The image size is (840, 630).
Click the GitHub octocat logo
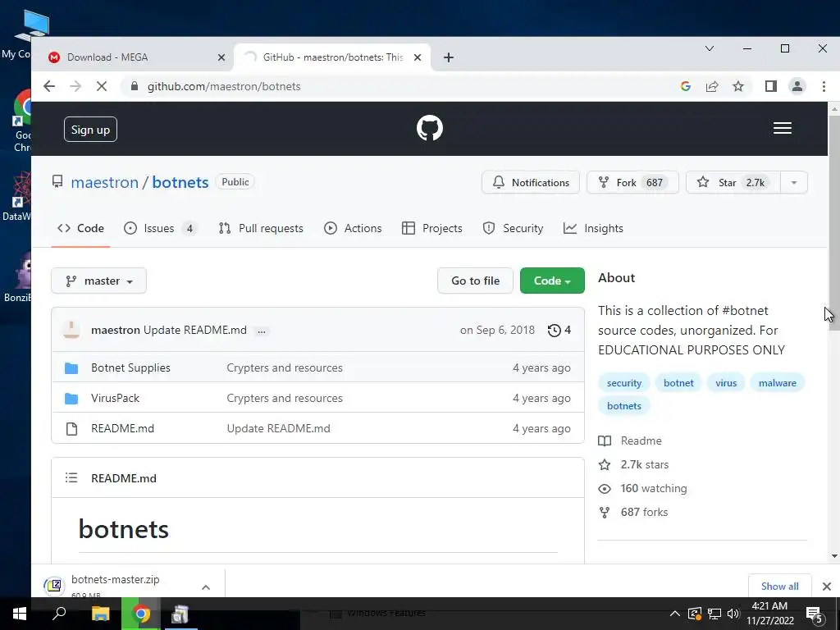[x=430, y=128]
